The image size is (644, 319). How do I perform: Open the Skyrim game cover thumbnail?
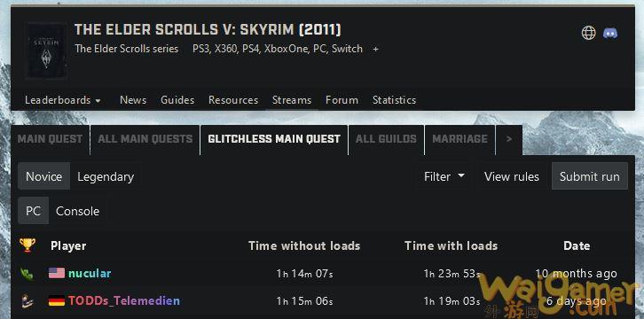click(x=46, y=51)
